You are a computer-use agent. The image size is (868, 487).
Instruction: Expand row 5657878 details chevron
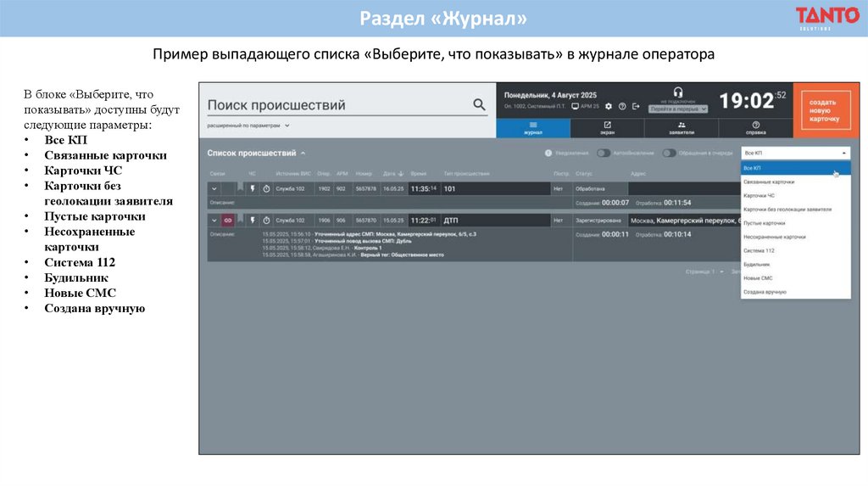point(214,189)
